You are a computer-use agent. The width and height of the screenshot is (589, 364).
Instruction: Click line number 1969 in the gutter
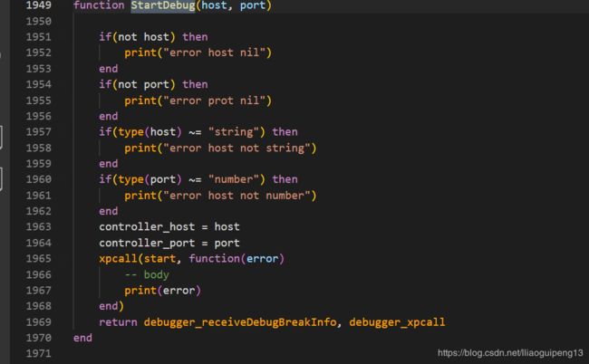(39, 321)
